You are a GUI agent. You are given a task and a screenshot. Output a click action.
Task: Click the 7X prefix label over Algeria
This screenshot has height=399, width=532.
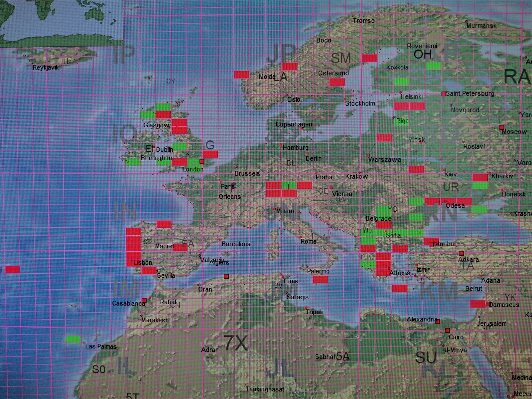236,343
